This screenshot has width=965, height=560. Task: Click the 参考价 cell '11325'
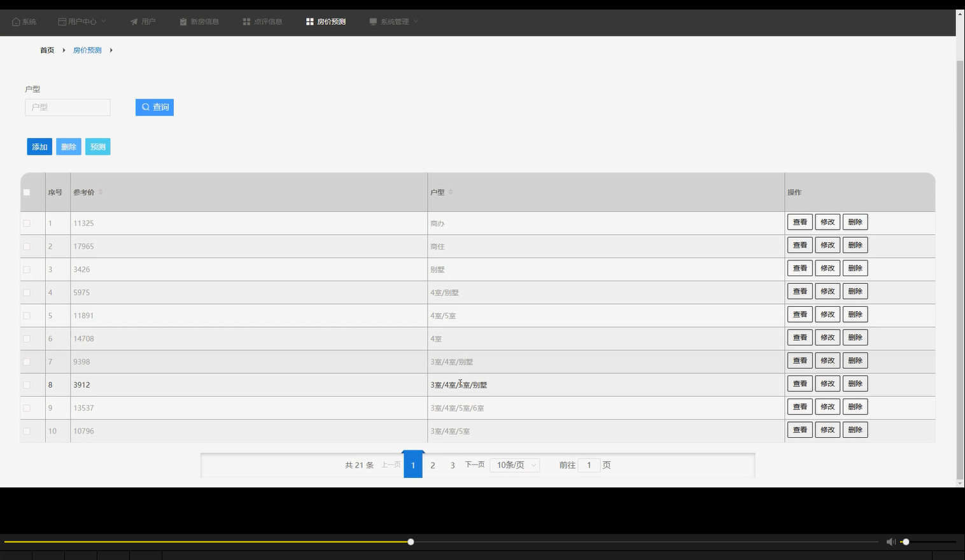(83, 223)
